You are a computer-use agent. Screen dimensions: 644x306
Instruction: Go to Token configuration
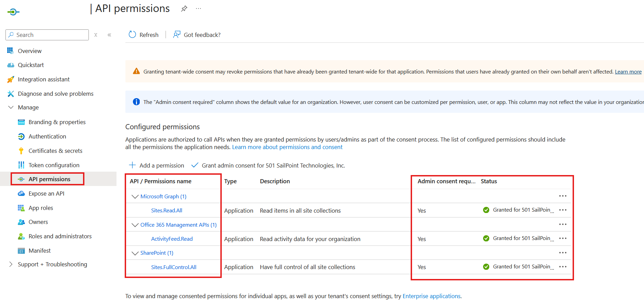54,165
